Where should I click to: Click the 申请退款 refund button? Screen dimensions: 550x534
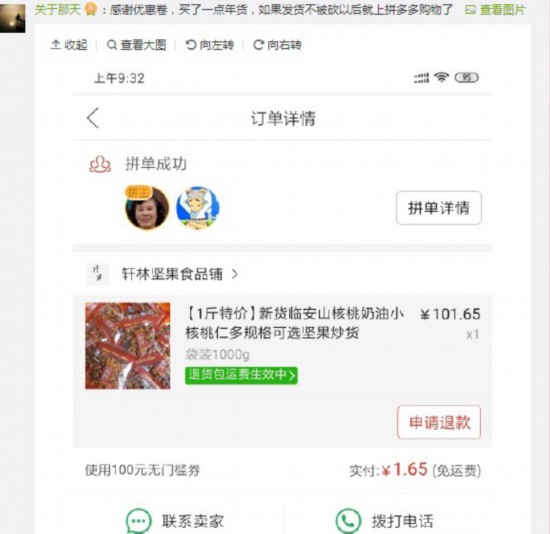(439, 422)
